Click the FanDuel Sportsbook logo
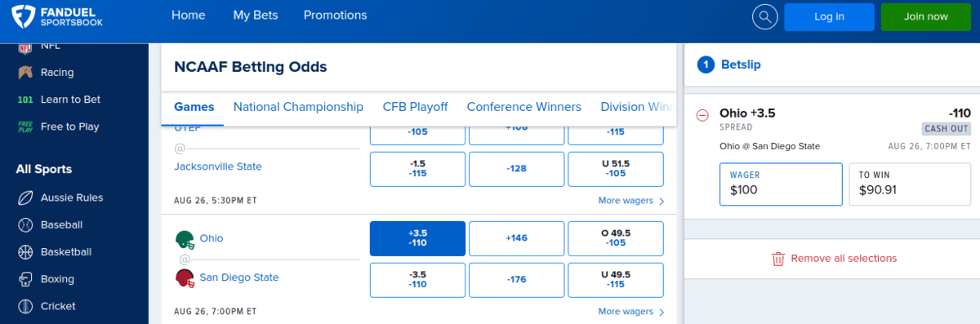The width and height of the screenshot is (980, 324). point(58,16)
